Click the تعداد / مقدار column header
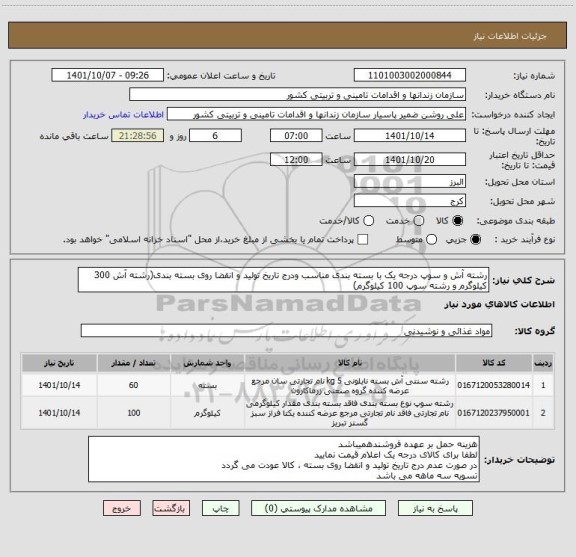The image size is (576, 557). 133,363
